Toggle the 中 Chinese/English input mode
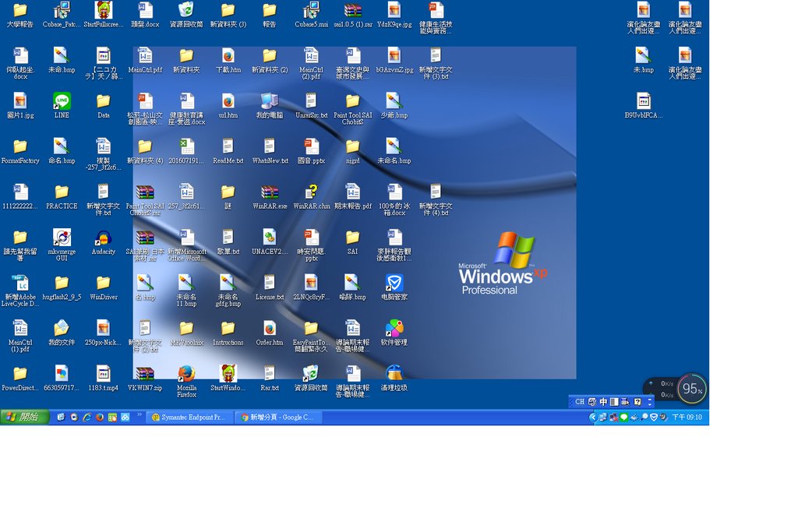Screen dimensions: 798x532 [x=603, y=402]
